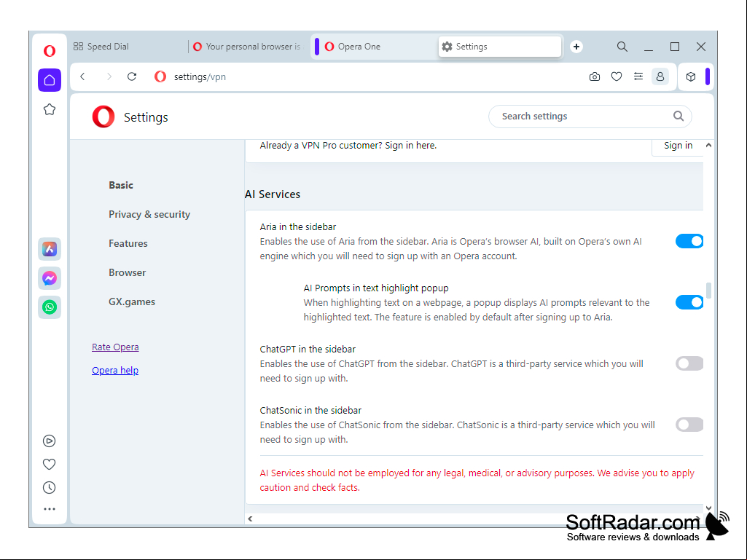The width and height of the screenshot is (747, 560).
Task: Open a new tab with plus button
Action: click(576, 47)
